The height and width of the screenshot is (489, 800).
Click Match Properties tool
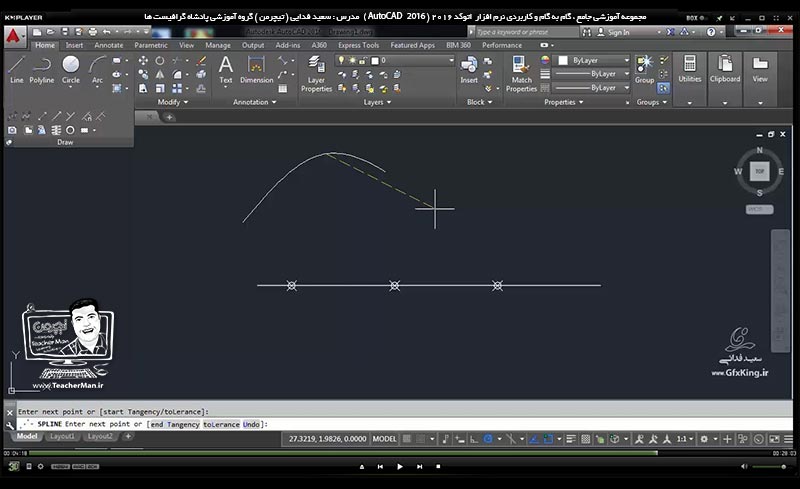521,74
